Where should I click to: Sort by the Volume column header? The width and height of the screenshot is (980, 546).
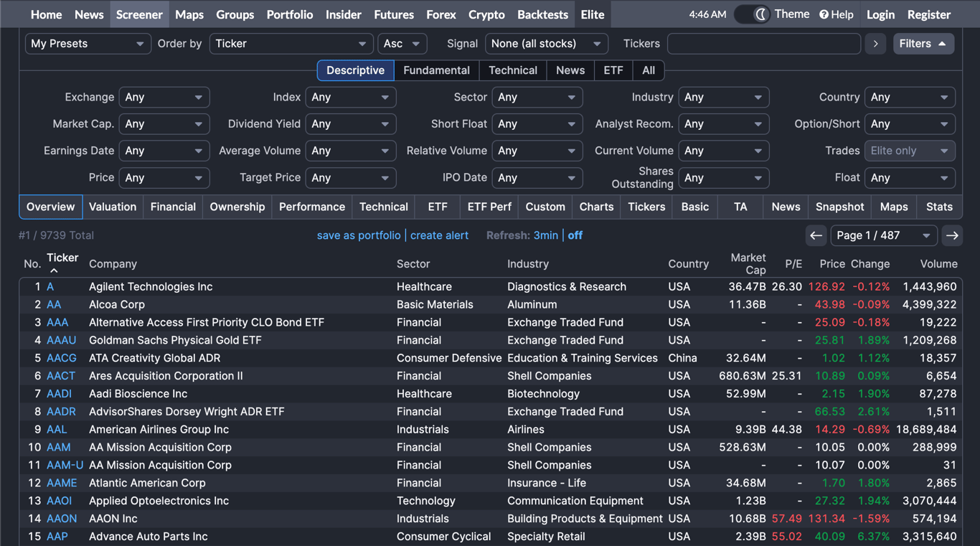point(938,264)
